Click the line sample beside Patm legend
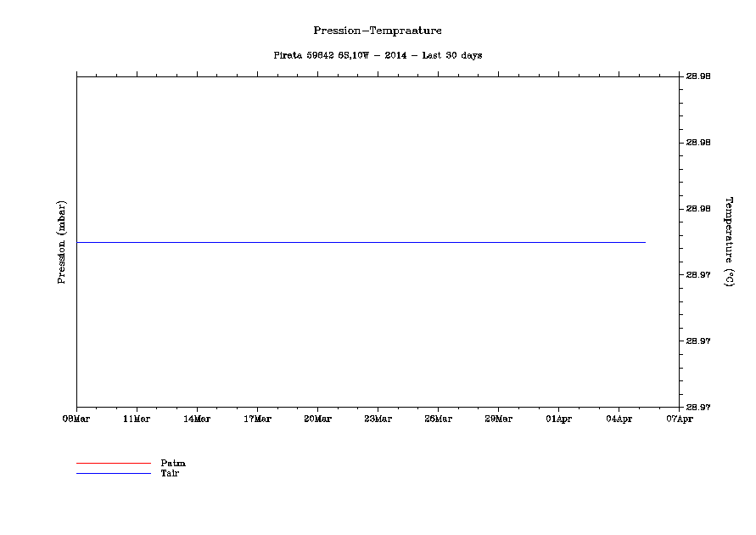The image size is (756, 535). pos(113,464)
